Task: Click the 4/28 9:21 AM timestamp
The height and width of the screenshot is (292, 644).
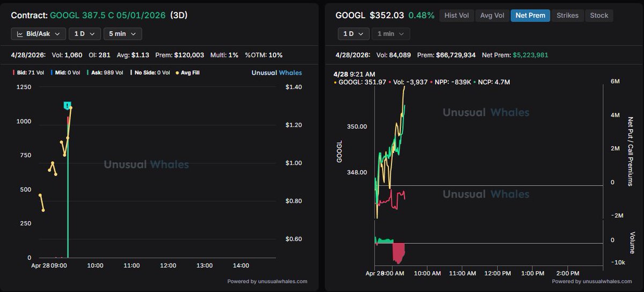Action: click(355, 74)
